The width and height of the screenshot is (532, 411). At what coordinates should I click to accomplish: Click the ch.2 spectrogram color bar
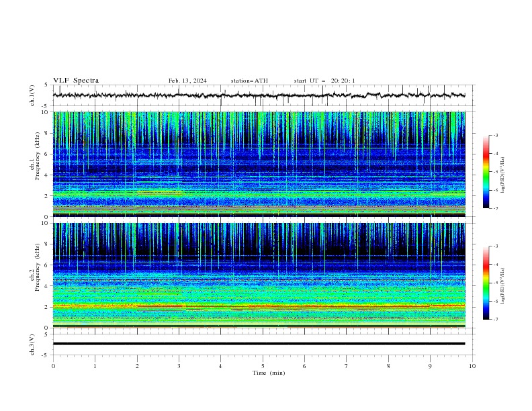click(x=486, y=283)
